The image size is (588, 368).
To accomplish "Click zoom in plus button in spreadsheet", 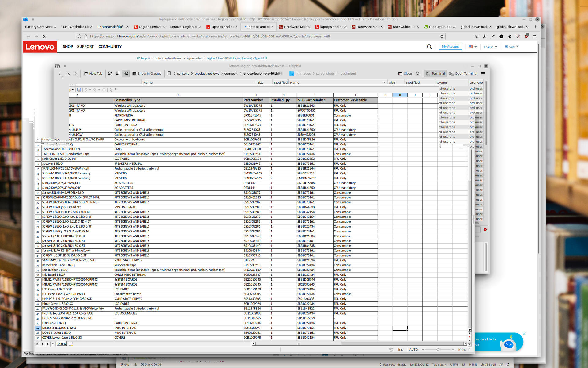I will pyautogui.click(x=453, y=350).
